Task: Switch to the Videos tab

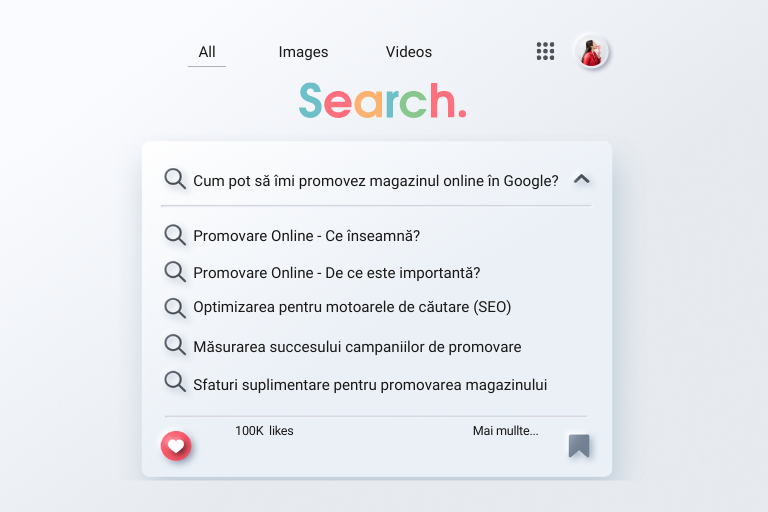Action: (408, 52)
